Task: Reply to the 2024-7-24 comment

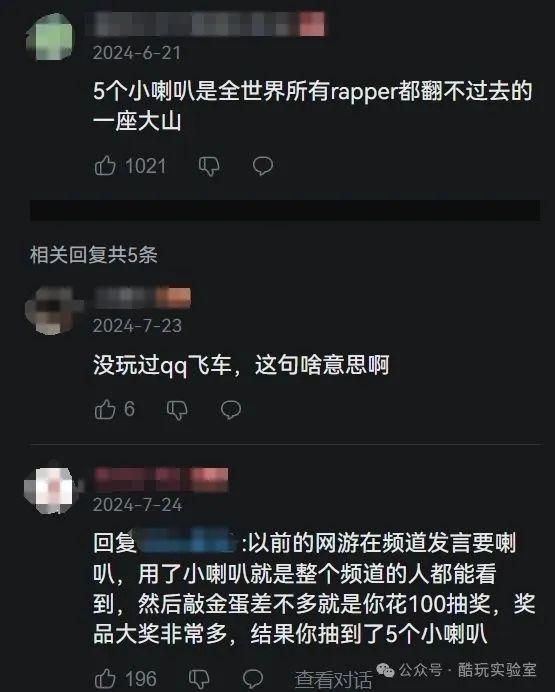Action: pyautogui.click(x=253, y=679)
